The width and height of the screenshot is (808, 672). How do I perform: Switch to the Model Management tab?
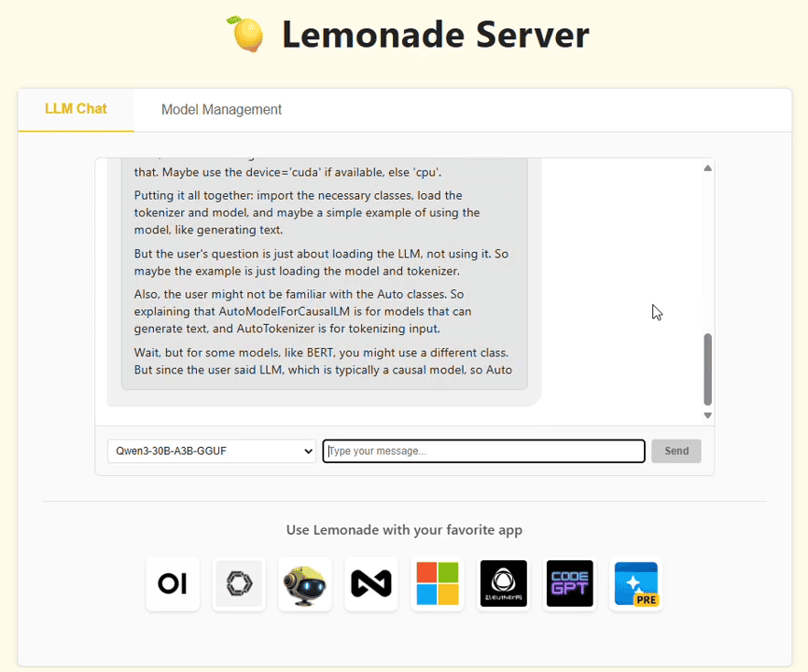coord(221,110)
